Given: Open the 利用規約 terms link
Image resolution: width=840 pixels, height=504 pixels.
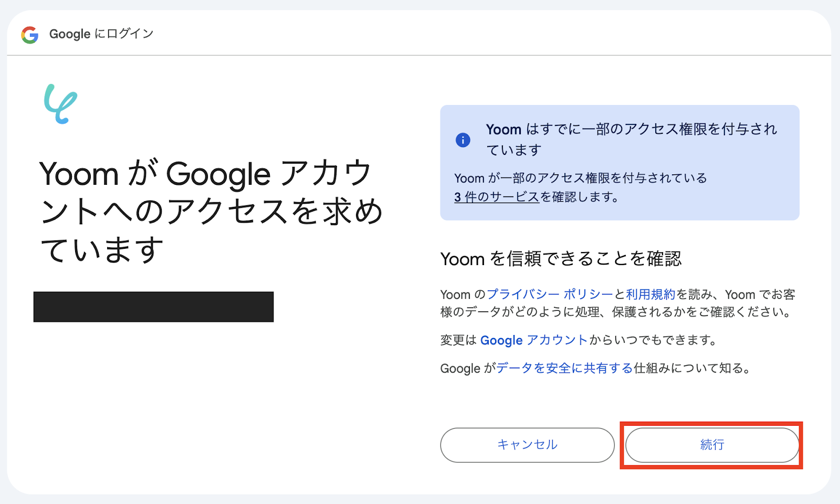Looking at the screenshot, I should 650,295.
